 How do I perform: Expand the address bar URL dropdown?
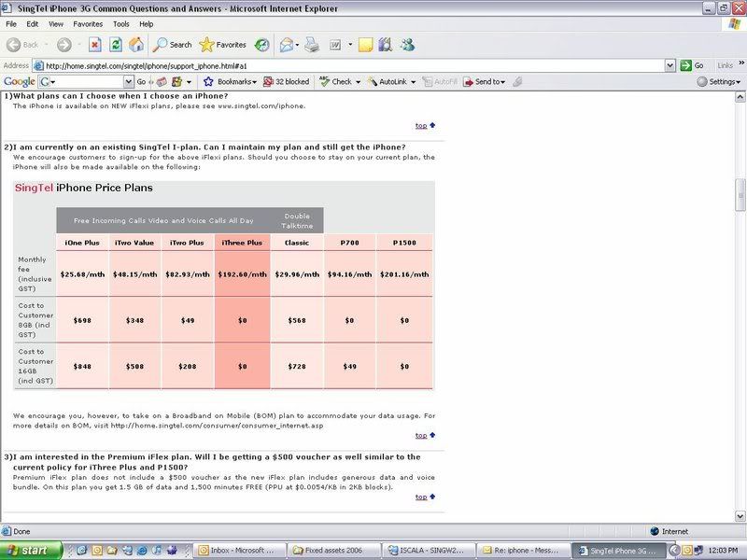[671, 65]
